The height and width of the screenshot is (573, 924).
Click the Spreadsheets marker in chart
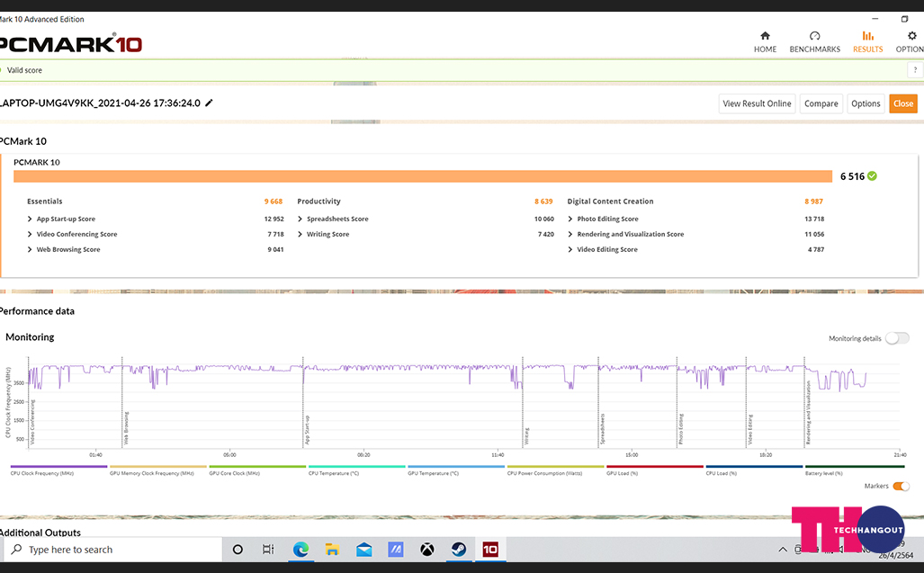click(602, 429)
